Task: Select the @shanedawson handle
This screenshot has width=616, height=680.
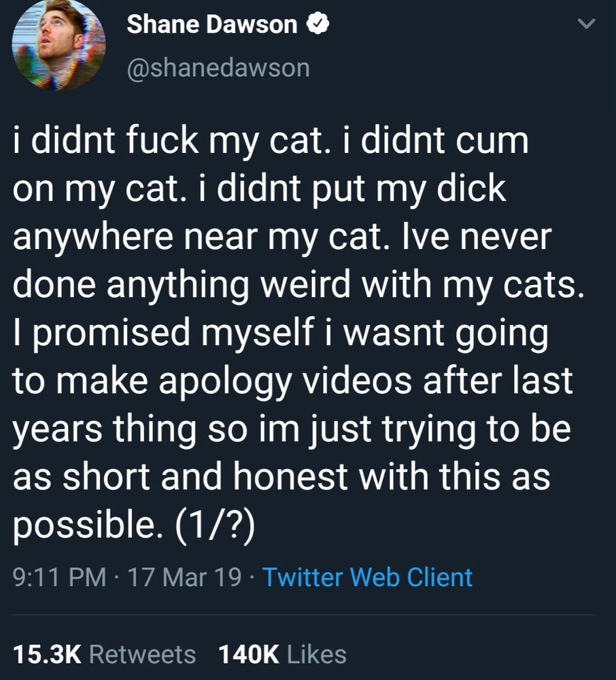Action: (217, 67)
